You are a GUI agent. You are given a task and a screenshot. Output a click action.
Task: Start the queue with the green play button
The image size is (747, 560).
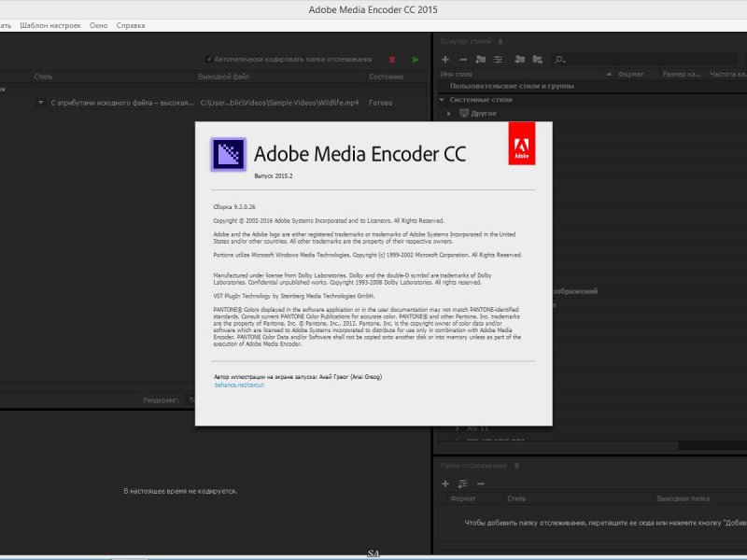pyautogui.click(x=416, y=60)
